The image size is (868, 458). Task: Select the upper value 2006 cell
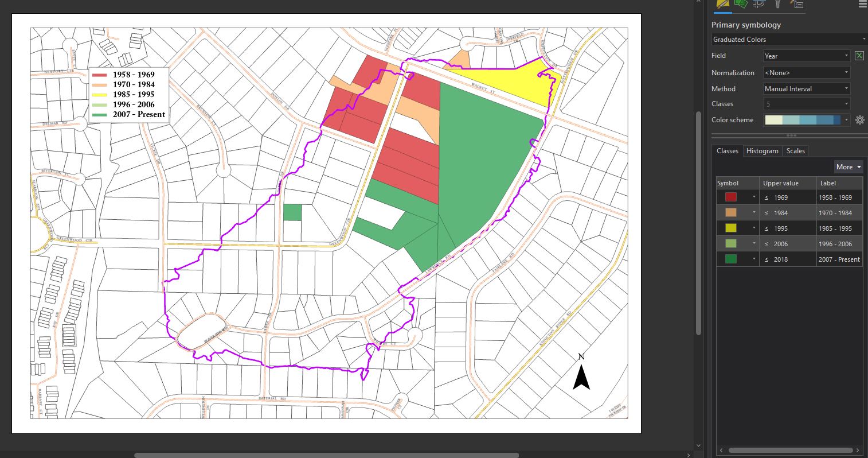tap(788, 244)
